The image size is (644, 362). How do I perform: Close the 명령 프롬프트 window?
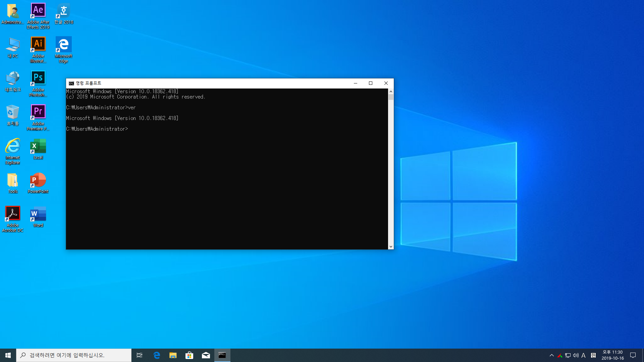point(386,83)
